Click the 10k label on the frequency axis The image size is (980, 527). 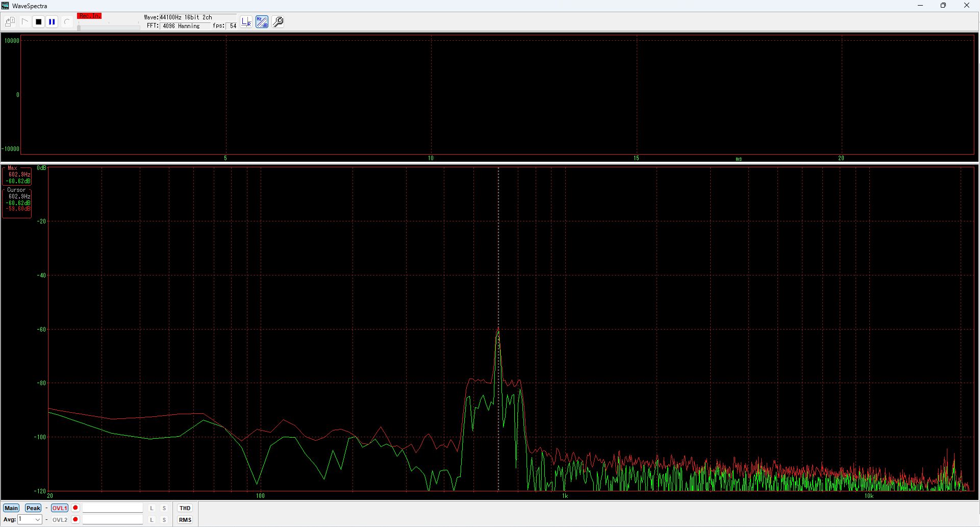pos(869,496)
